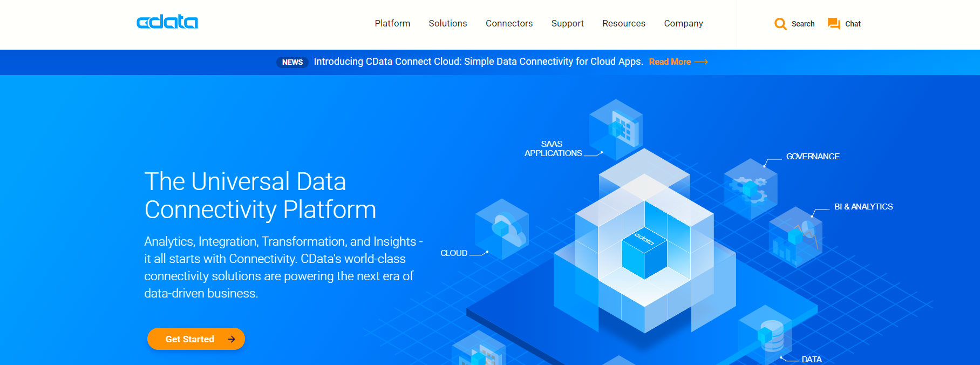Viewport: 980px width, 365px height.
Task: Click the SAAS APPLICATIONS label
Action: (x=553, y=148)
